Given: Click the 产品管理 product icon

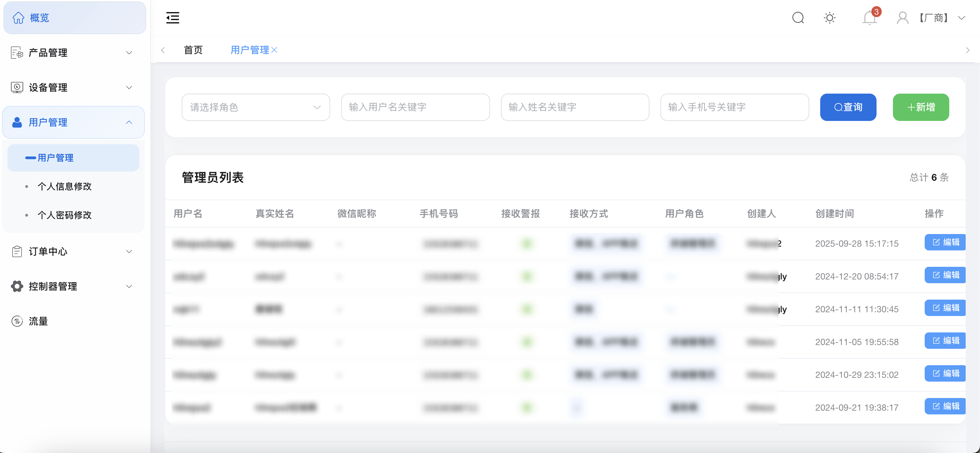Looking at the screenshot, I should pyautogui.click(x=17, y=53).
